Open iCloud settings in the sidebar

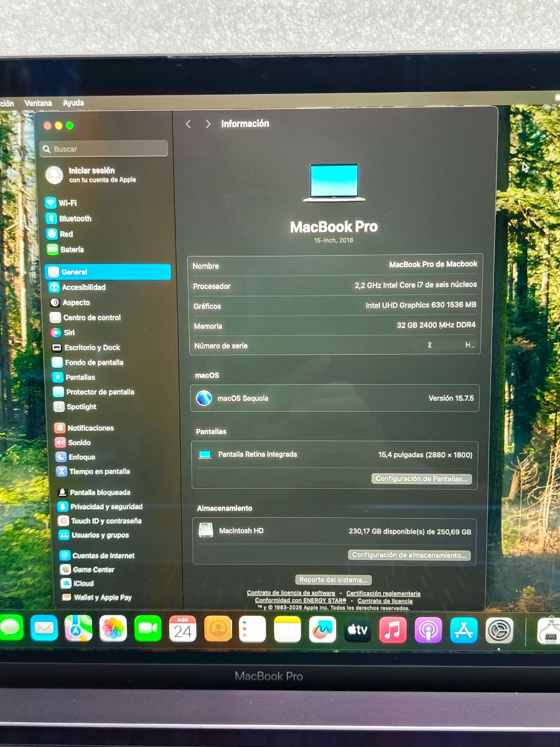click(77, 583)
